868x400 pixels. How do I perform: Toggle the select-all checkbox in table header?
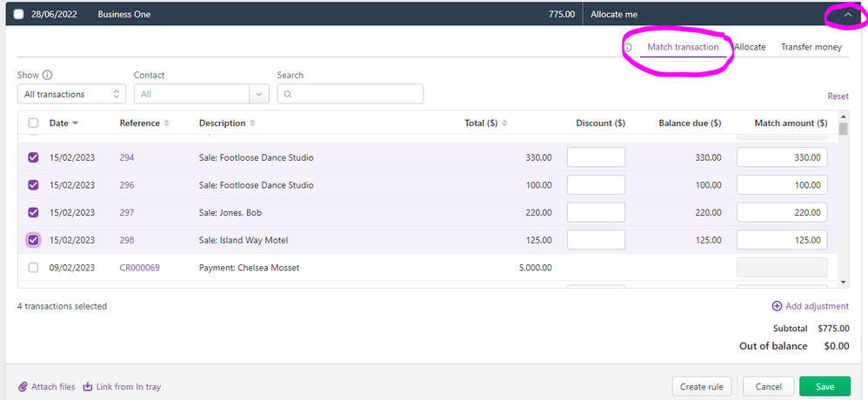(x=33, y=123)
